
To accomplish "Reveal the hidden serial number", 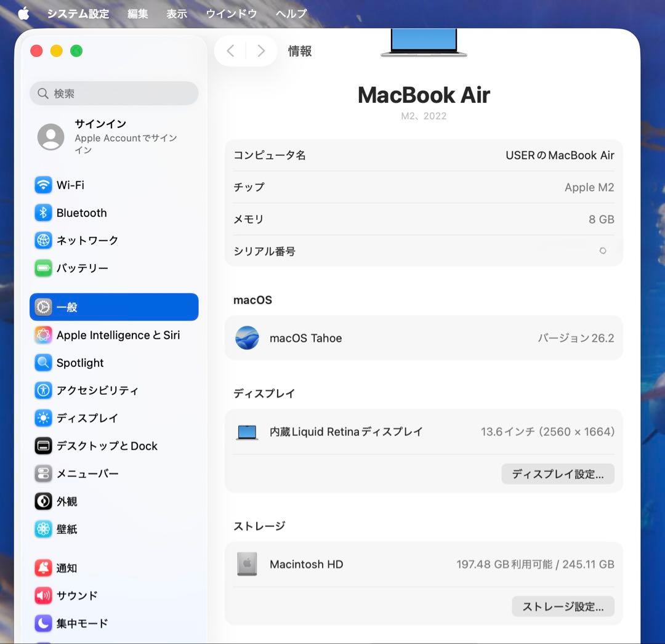I will point(602,251).
